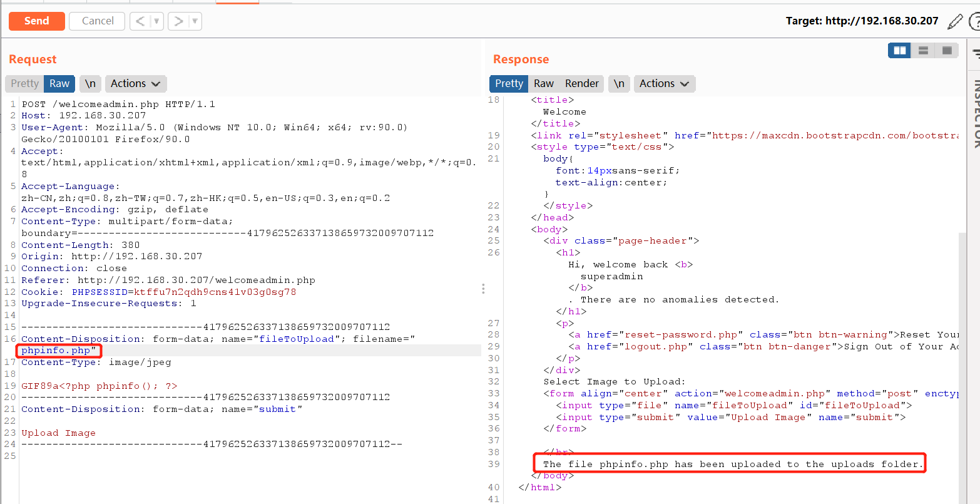Click the Content-Length: 380 header

(81, 245)
